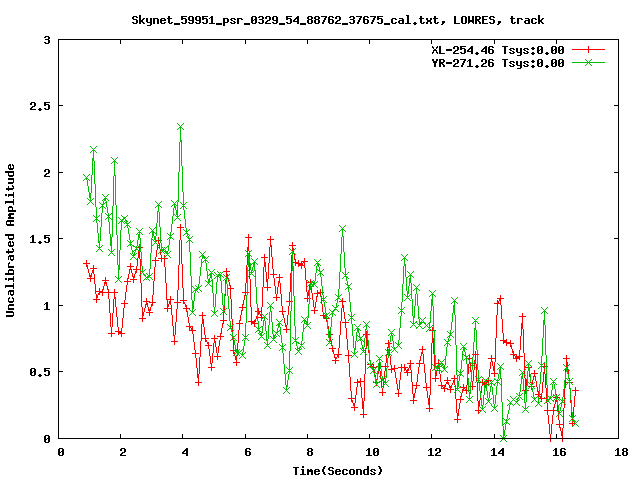Click the x-axis tick label 6

click(247, 452)
